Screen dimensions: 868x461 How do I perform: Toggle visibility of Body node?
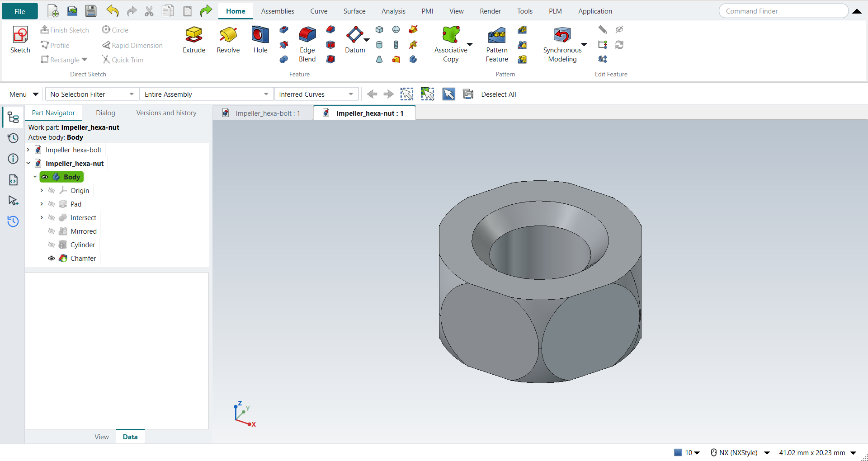pos(45,177)
